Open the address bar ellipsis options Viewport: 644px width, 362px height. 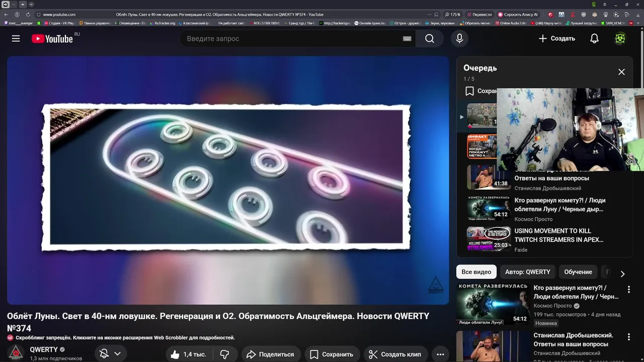coord(429,15)
